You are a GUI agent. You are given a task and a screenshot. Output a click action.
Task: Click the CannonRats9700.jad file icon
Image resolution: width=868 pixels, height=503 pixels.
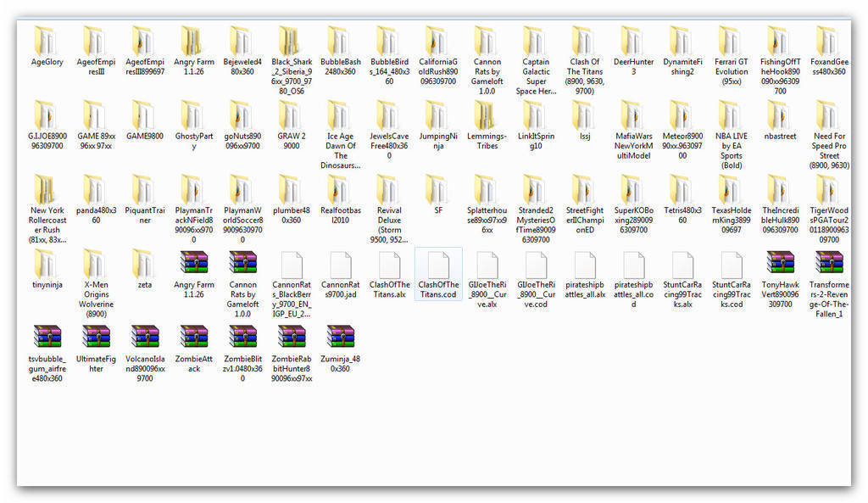point(341,265)
